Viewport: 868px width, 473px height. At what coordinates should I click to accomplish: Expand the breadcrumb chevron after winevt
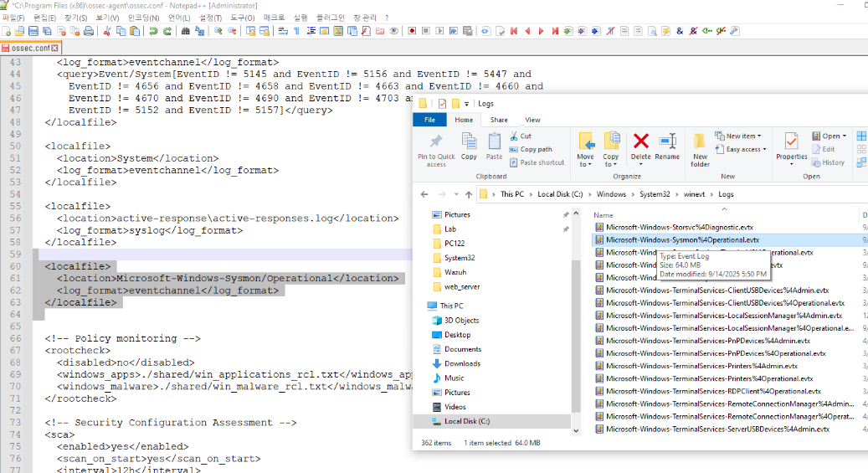[x=711, y=194]
